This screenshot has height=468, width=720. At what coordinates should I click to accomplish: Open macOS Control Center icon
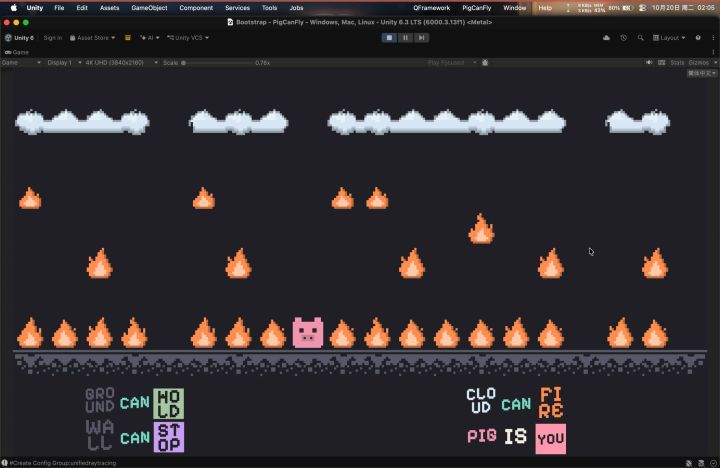click(x=642, y=8)
